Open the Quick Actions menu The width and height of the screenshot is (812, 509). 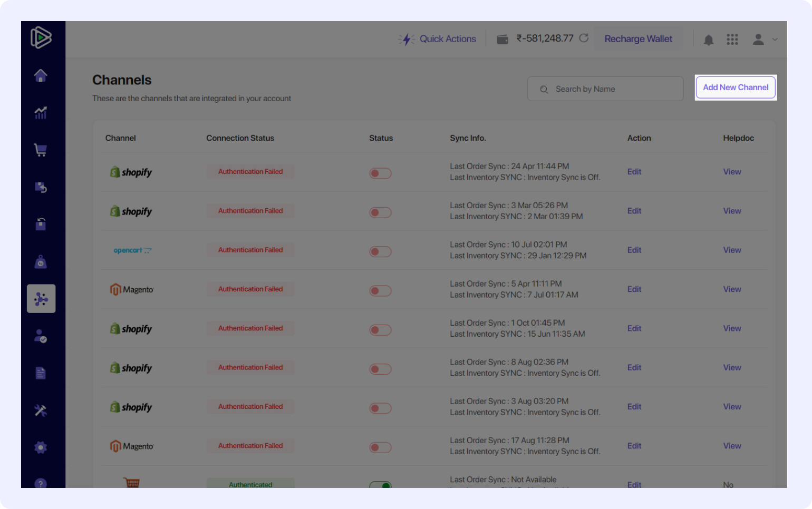tap(438, 39)
